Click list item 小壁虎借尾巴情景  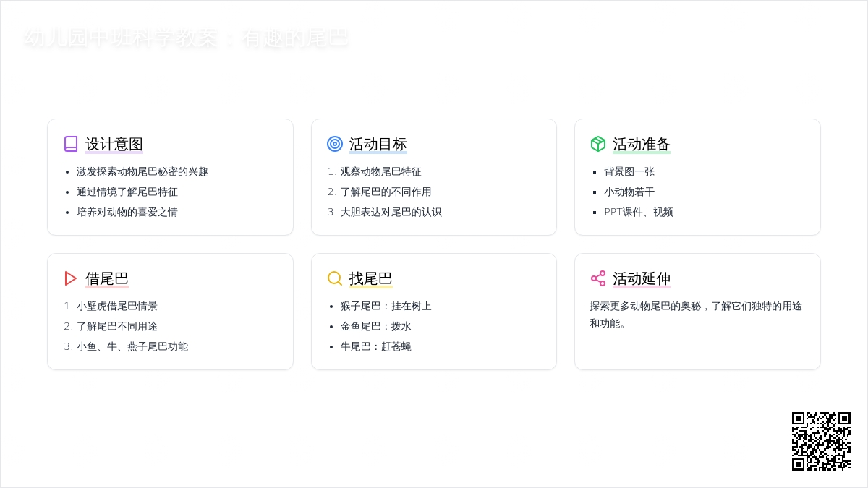(117, 306)
